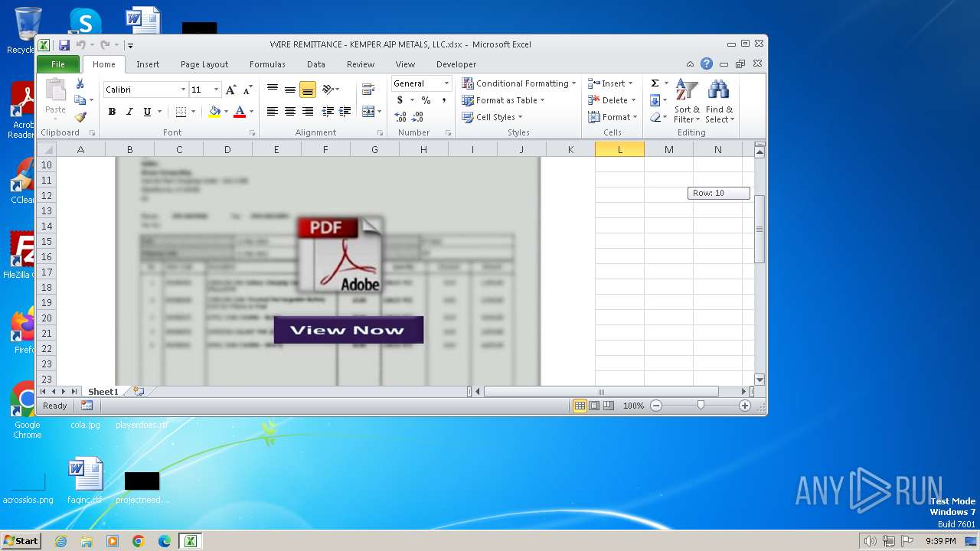Click the Save icon in quick access toolbar
This screenshot has height=551, width=980.
tap(64, 45)
